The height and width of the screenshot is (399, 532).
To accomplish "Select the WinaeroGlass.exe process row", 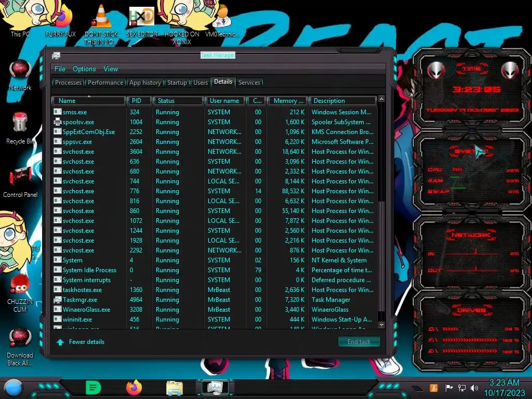I will 215,310.
